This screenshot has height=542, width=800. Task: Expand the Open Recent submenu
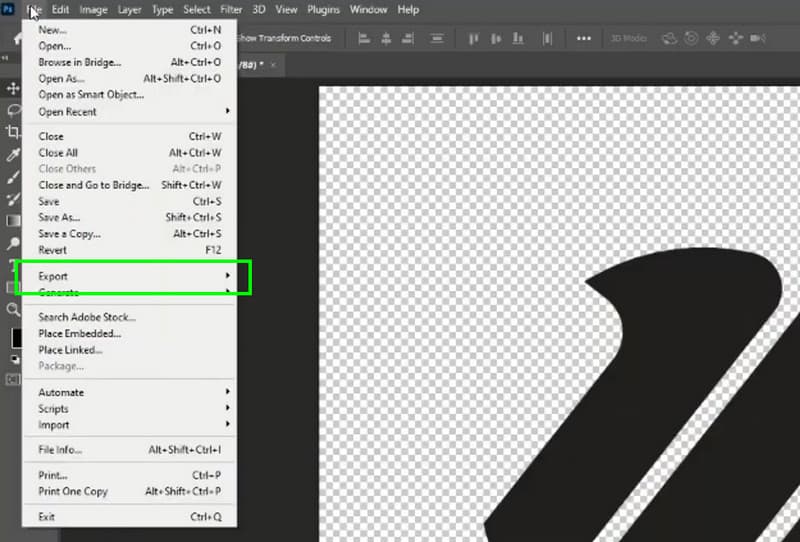click(130, 112)
